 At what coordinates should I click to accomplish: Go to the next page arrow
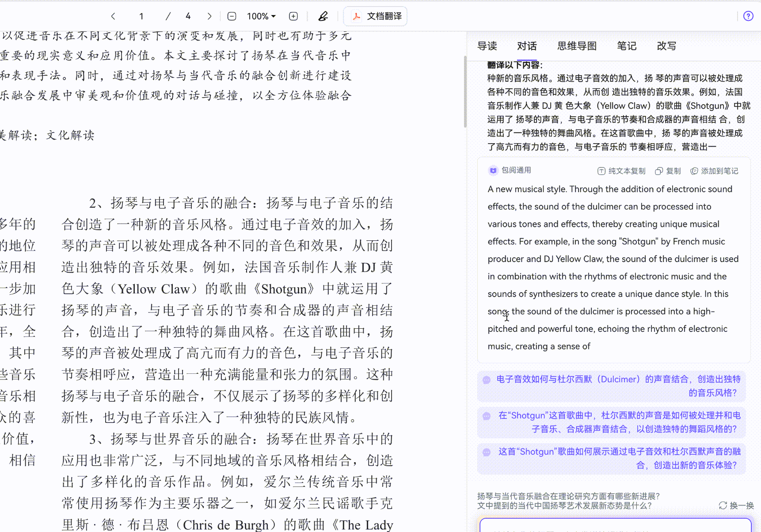click(209, 16)
